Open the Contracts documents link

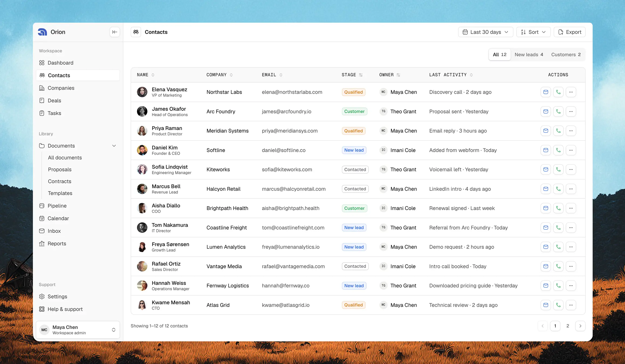60,181
